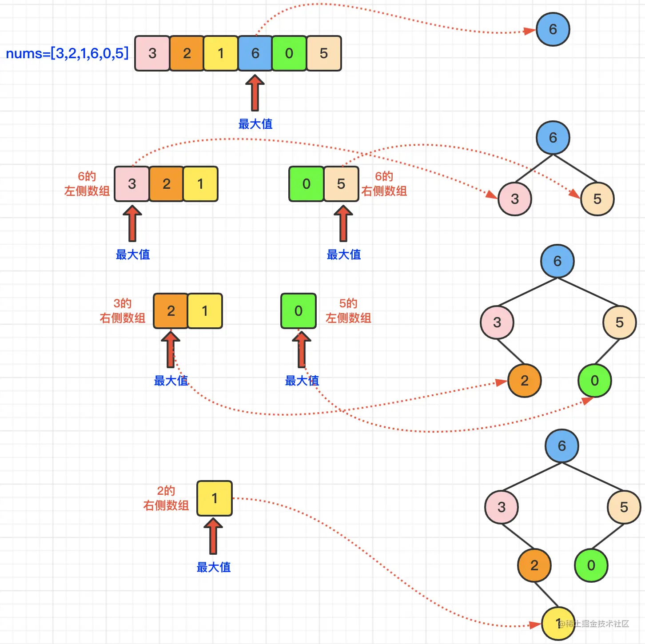Click yellow leaf node 1 in the final tree
645x644 pixels.
pyautogui.click(x=558, y=624)
